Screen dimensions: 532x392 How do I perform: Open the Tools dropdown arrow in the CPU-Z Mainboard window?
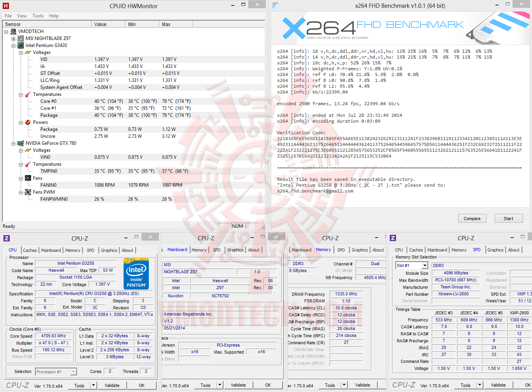pos(220,385)
